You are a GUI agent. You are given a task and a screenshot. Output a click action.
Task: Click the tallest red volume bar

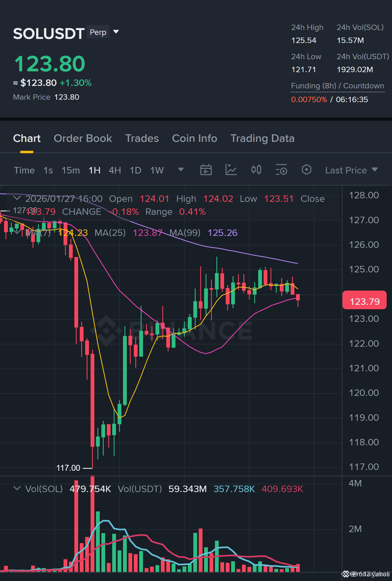[92, 527]
